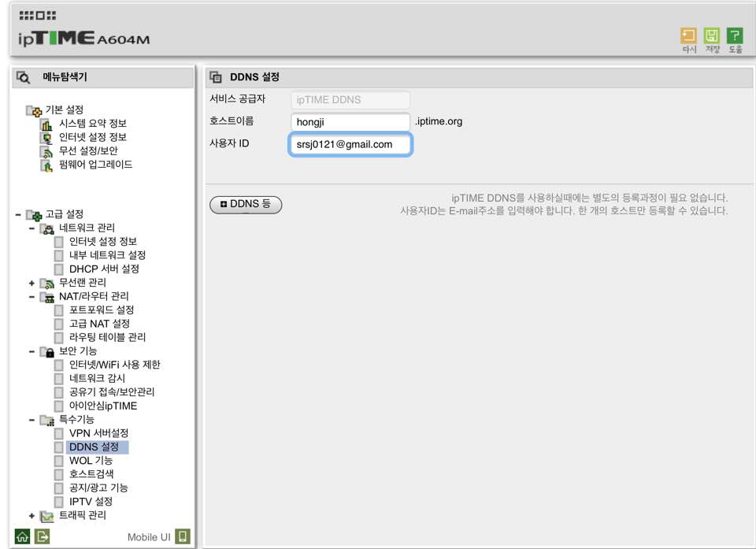756x549 pixels.
Task: Select 내부 네트워크 설정 menu item
Action: click(107, 255)
